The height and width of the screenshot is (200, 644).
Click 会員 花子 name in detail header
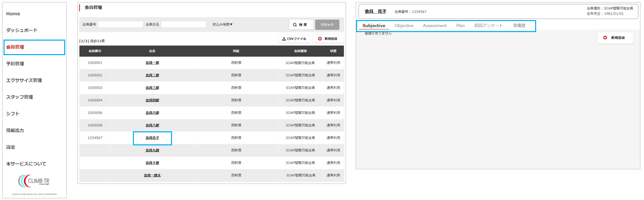click(375, 11)
